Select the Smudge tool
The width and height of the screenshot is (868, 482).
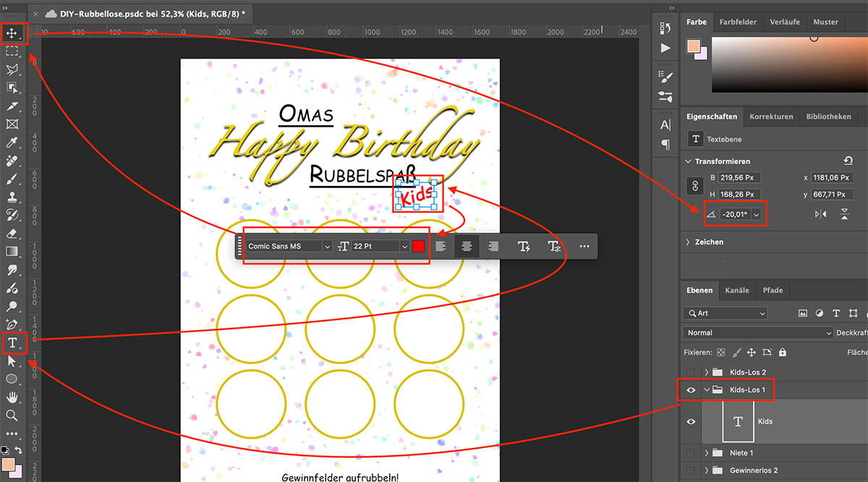click(12, 270)
